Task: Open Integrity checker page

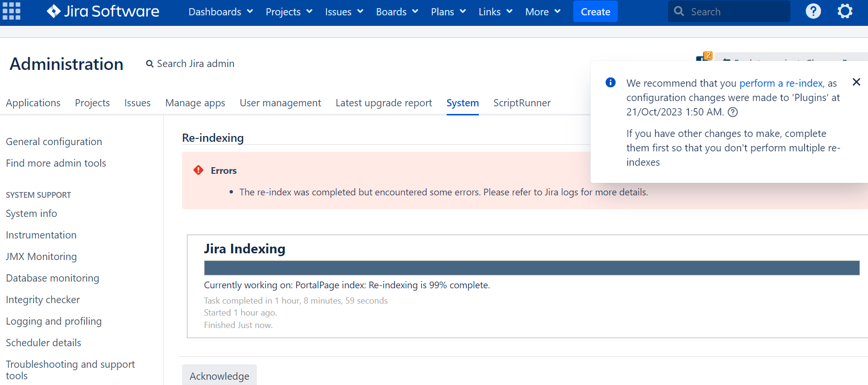Action: (43, 300)
